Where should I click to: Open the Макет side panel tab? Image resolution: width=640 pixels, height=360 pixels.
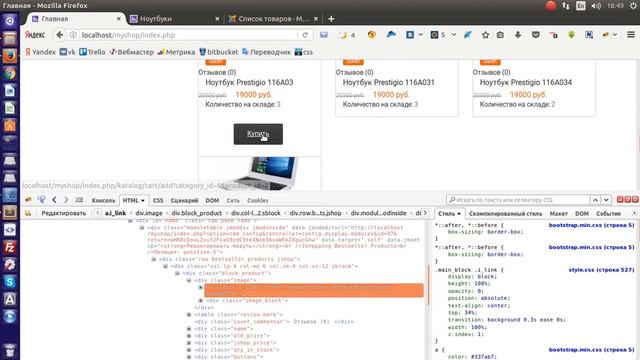point(558,214)
